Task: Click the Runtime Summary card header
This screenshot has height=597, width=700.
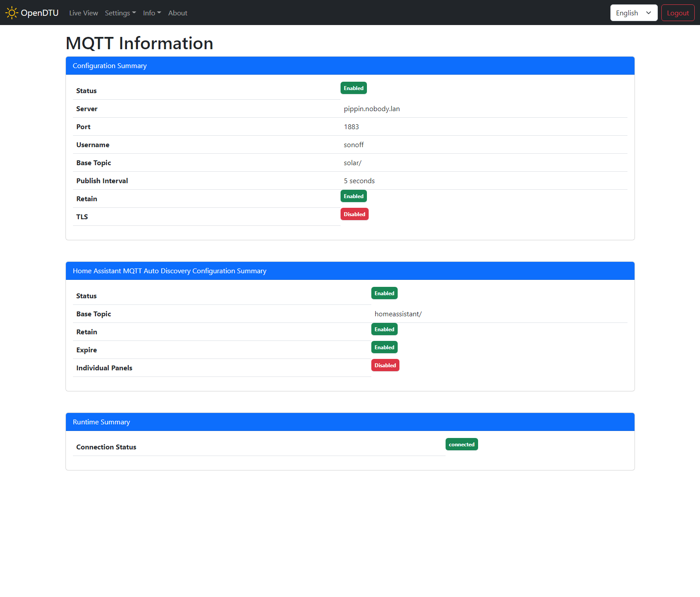Action: tap(350, 422)
